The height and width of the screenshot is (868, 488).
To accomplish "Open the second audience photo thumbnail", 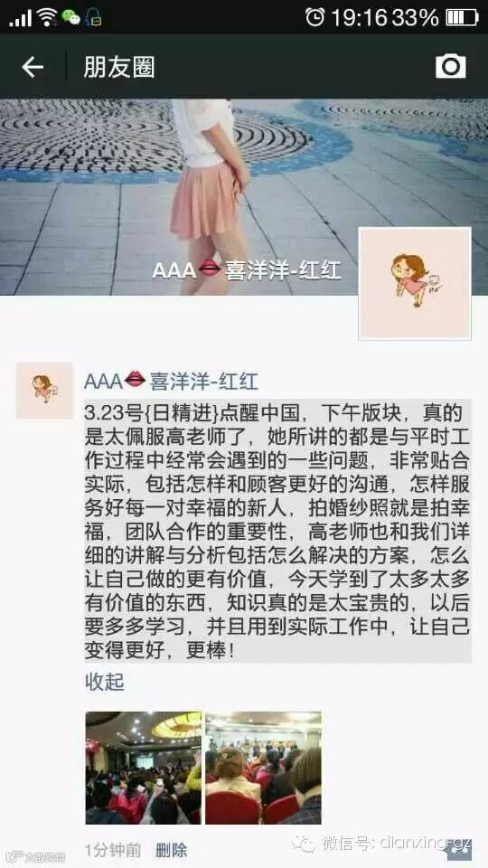I will [x=263, y=768].
